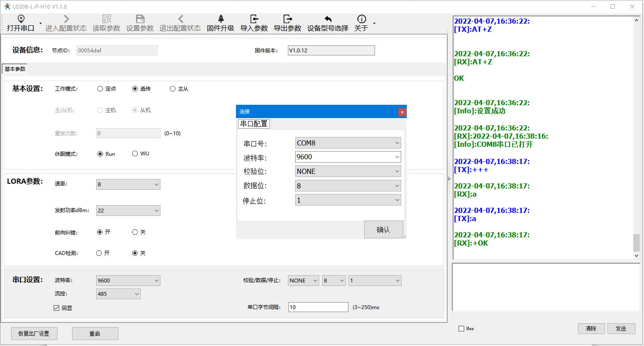This screenshot has width=644, height=346.
Task: Click the 打开串口 (open serial port) icon
Action: point(21,19)
